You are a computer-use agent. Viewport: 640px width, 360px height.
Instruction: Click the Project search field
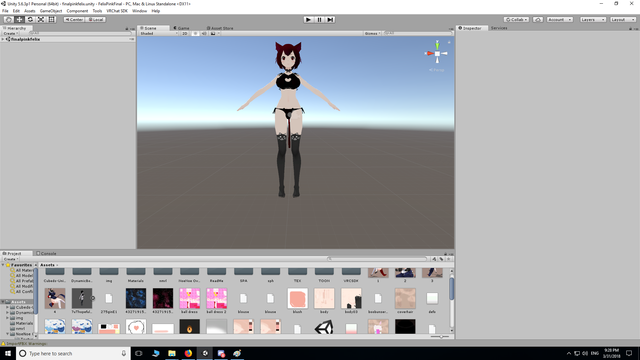pyautogui.click(x=377, y=259)
